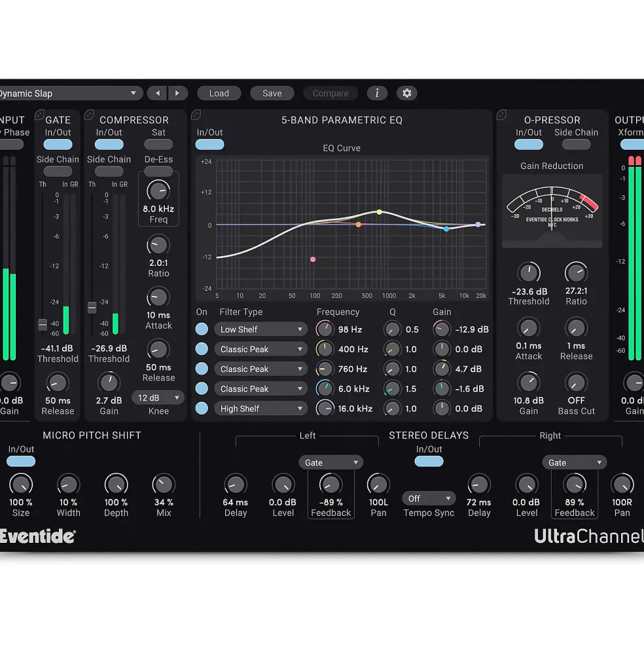
Task: Click Compressor module reorder handle icon
Action: [x=89, y=115]
